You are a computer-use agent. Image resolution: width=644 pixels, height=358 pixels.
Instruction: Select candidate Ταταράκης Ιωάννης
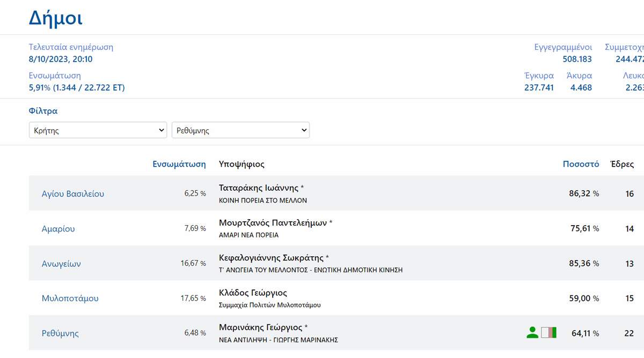click(x=259, y=188)
